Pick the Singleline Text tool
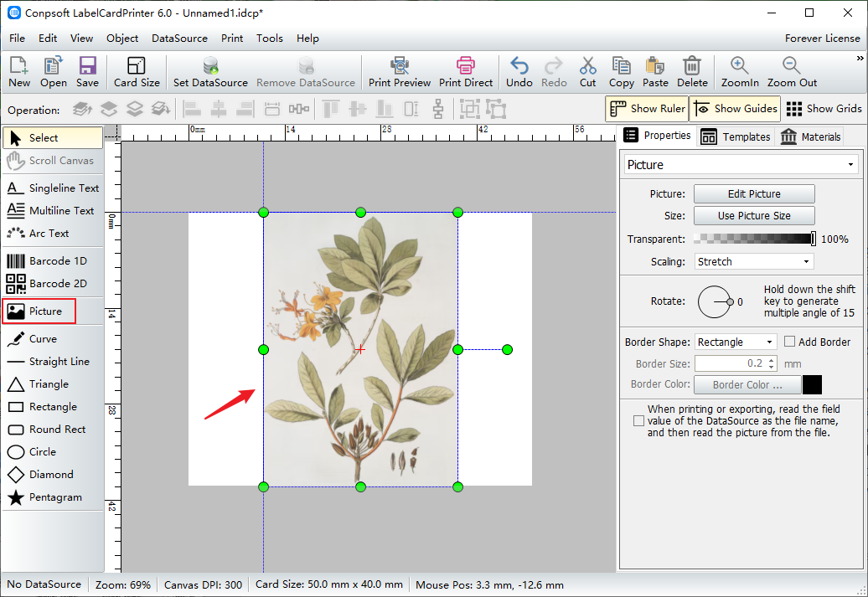 (53, 188)
